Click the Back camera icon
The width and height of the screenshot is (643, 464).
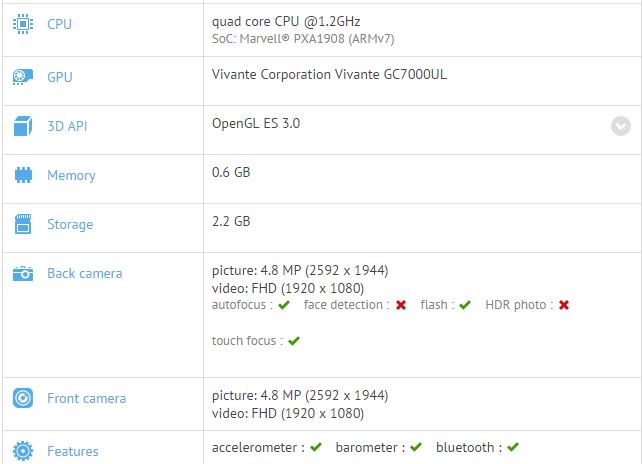tap(23, 273)
